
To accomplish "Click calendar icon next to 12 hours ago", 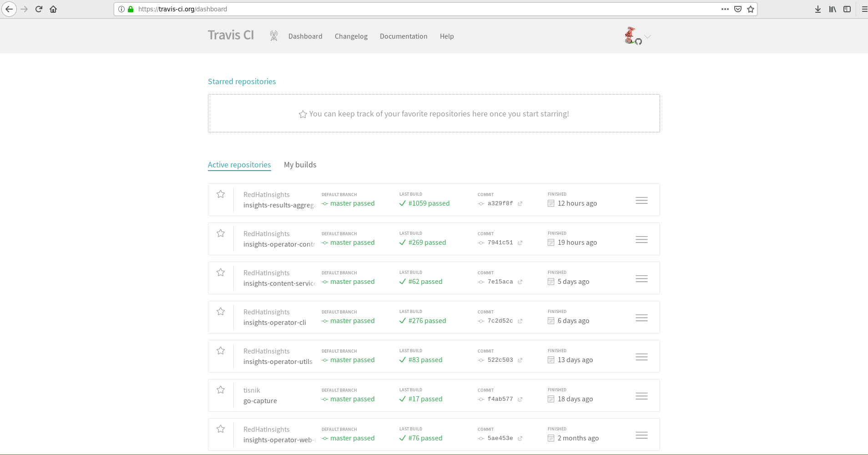I will [x=551, y=203].
